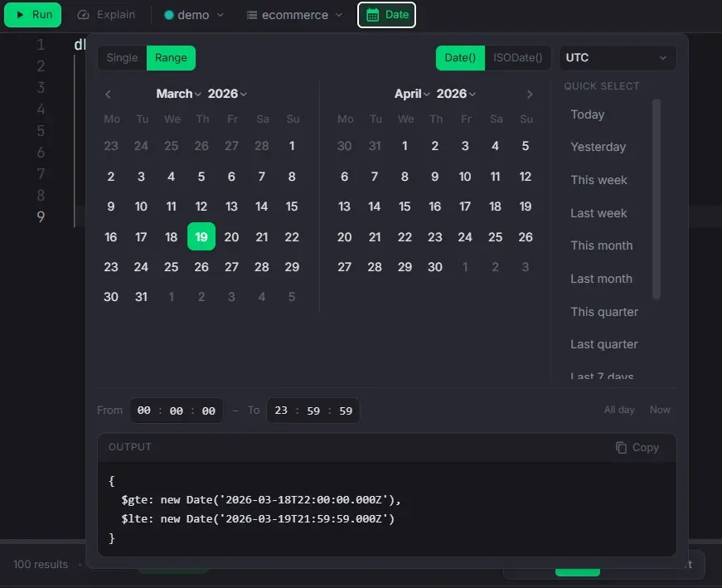Copy the output date query
Viewport: 722px width, 588px height.
pyautogui.click(x=637, y=447)
